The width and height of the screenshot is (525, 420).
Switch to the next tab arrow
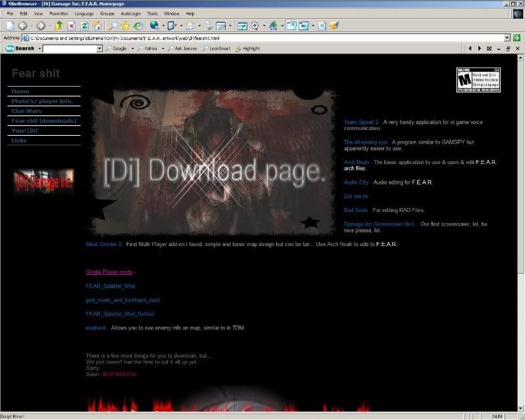tap(480, 49)
